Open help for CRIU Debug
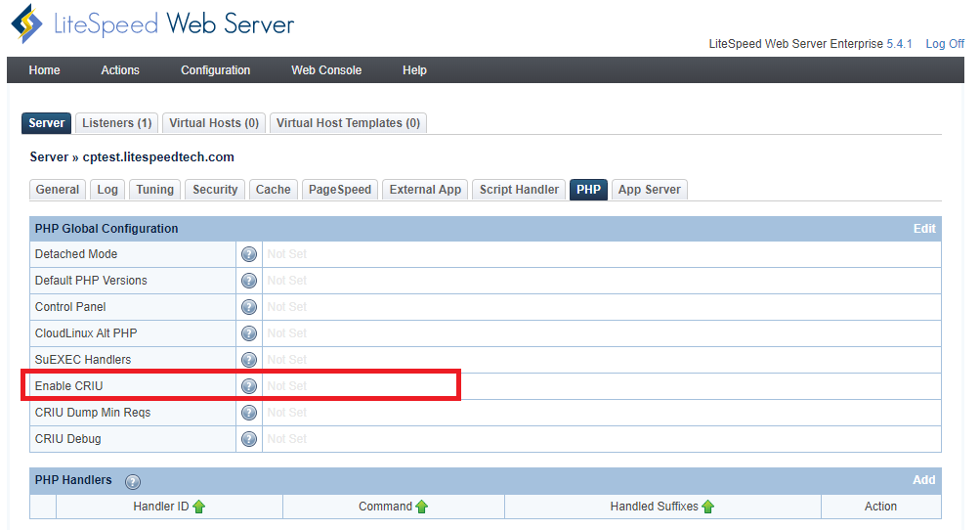The height and width of the screenshot is (530, 980). pyautogui.click(x=249, y=439)
